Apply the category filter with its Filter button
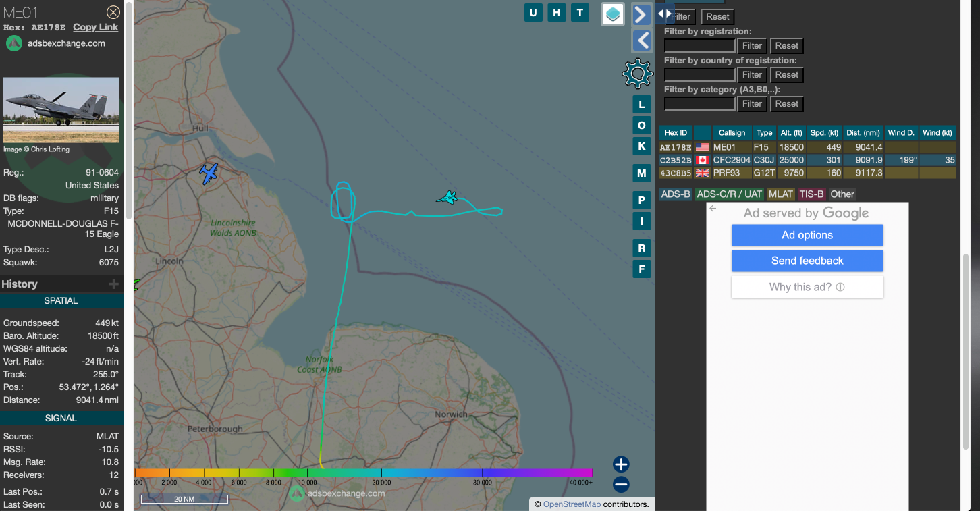The height and width of the screenshot is (511, 980). pos(752,104)
